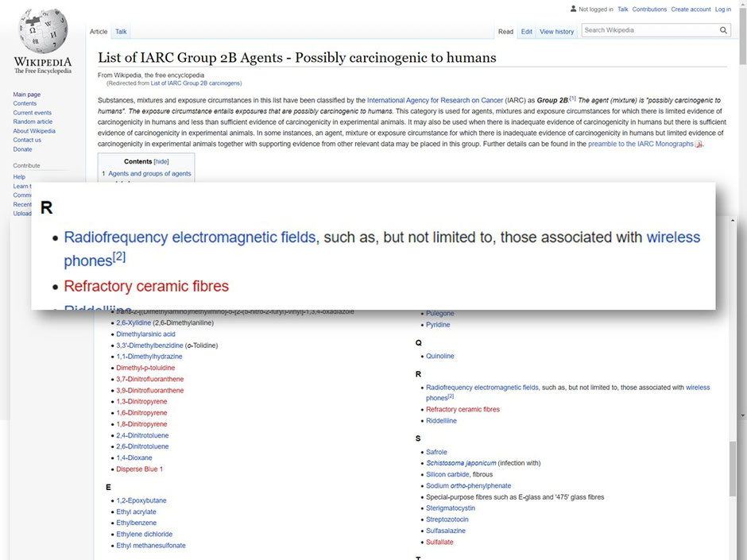This screenshot has width=747, height=560.
Task: Click the page title 'List of IARC Group 2B Agents'
Action: tap(191, 58)
